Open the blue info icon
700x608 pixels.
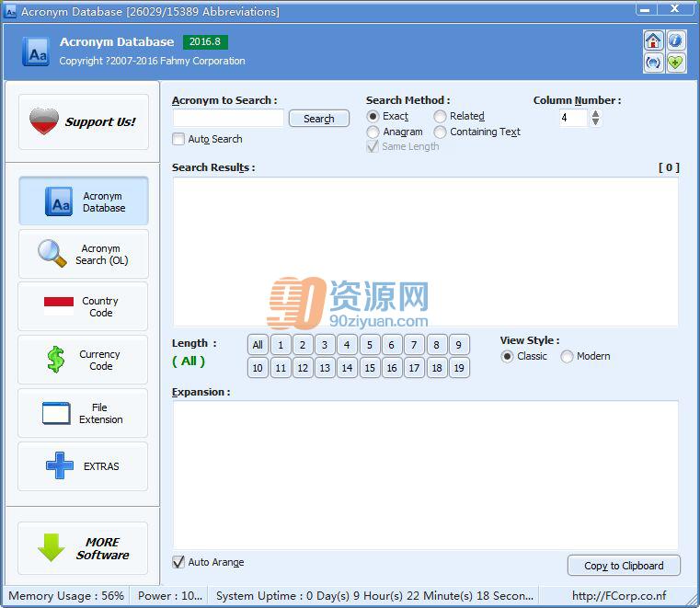coord(676,41)
